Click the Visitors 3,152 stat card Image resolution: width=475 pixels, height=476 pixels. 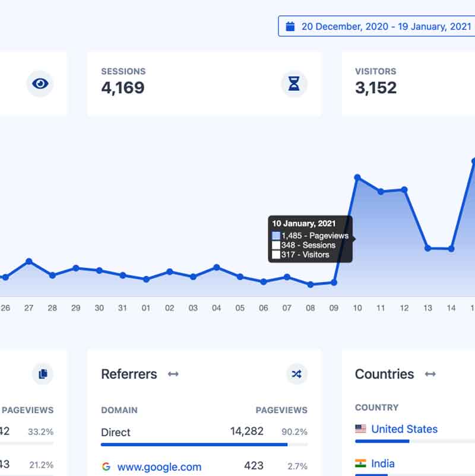(x=410, y=84)
